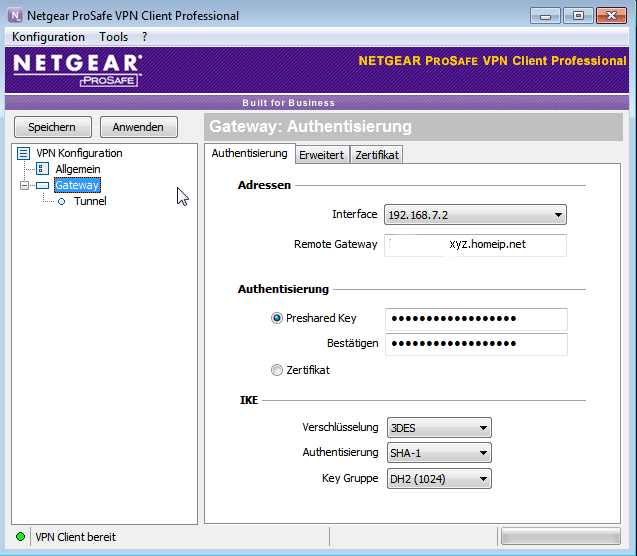
Task: Open the Konfiguration menu
Action: (x=48, y=37)
